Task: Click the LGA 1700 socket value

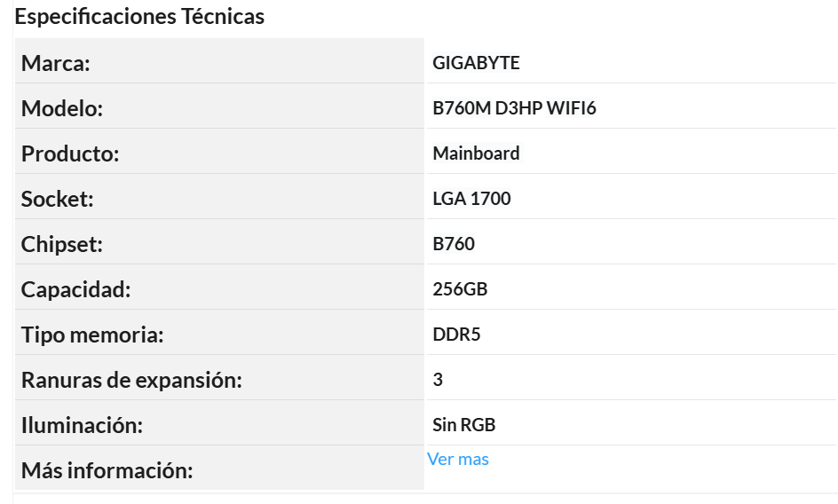Action: coord(471,199)
